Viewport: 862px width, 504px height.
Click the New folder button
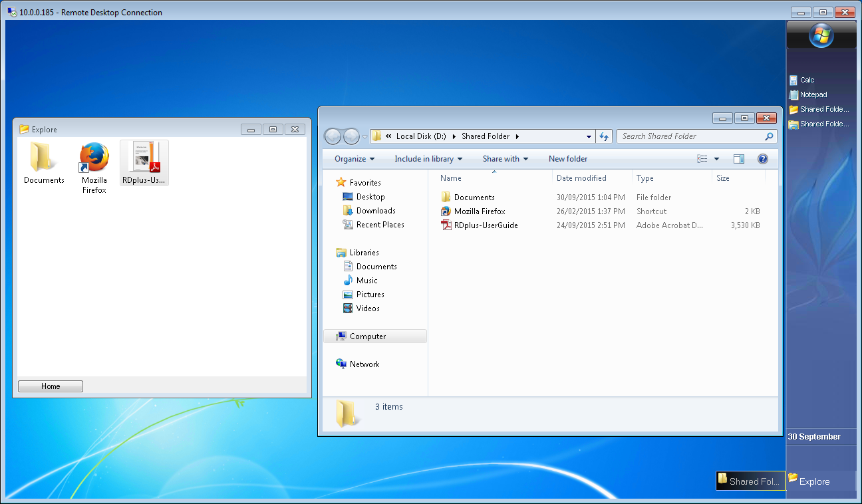[x=568, y=159]
